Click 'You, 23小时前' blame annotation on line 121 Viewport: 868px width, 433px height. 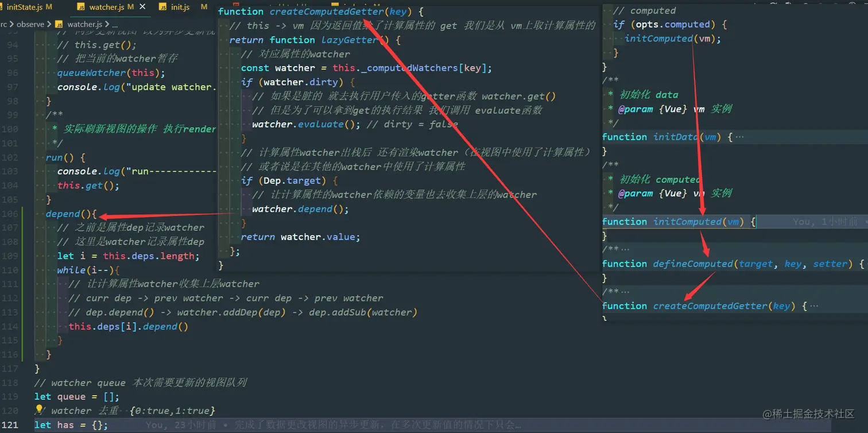tap(181, 425)
